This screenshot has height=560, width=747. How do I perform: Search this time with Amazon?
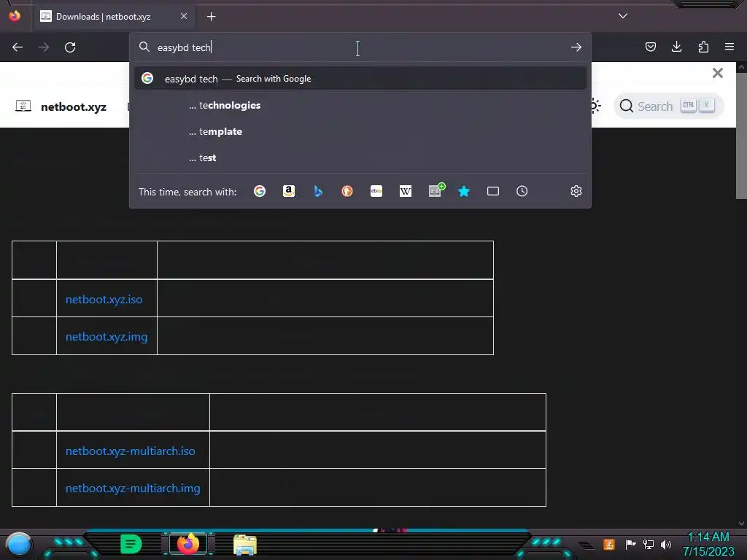(289, 192)
